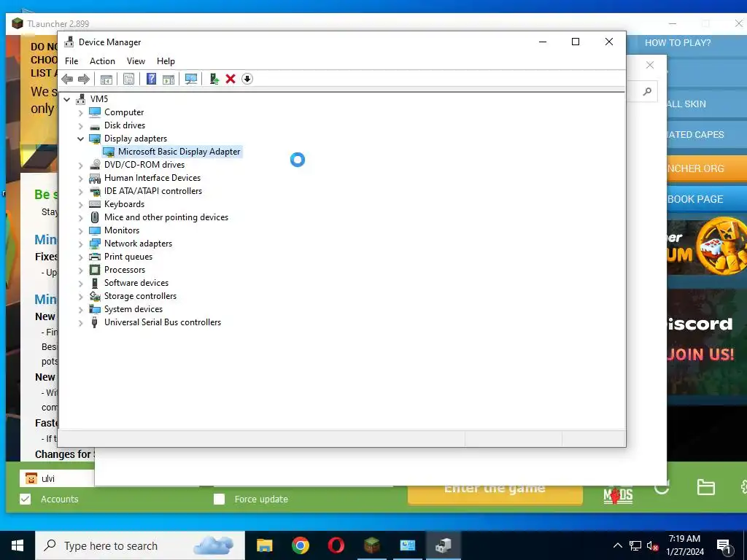Select the VM5 computer name row

[99, 98]
